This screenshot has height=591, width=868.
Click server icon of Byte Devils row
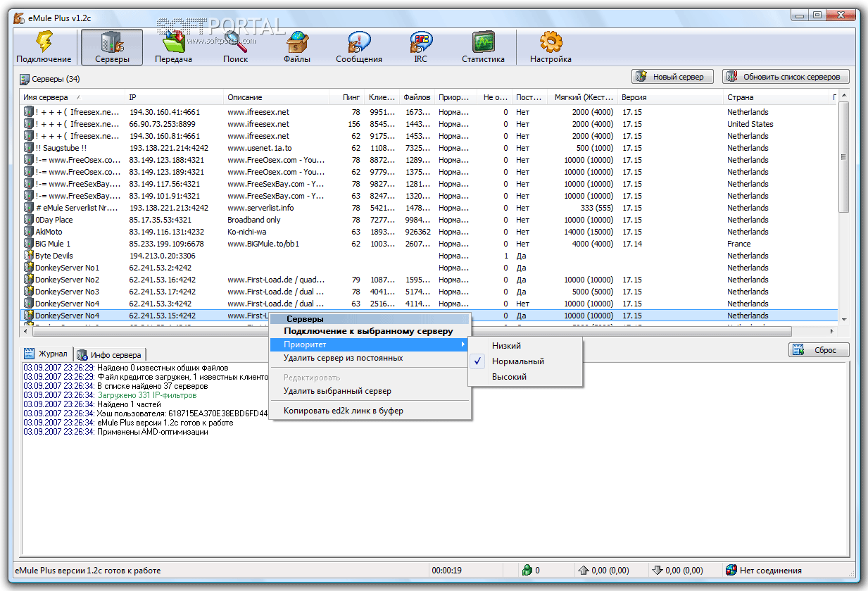29,256
